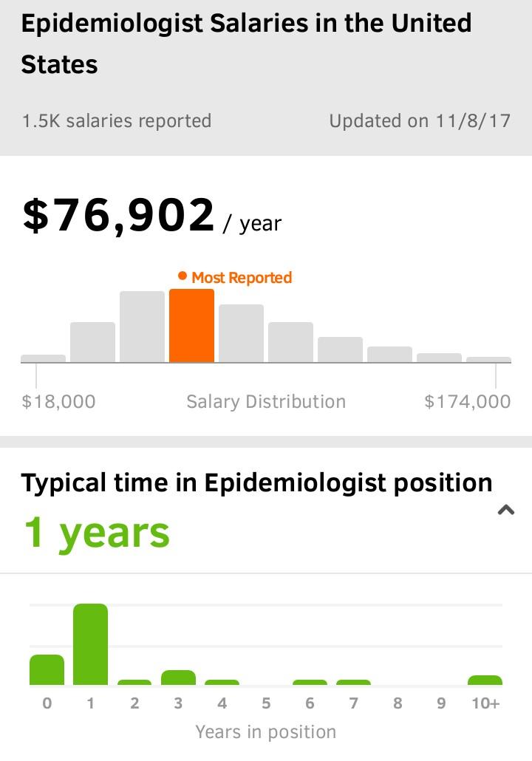Select the tallest green bar for 1 year
Viewport: 532px width, 761px height.
90,644
